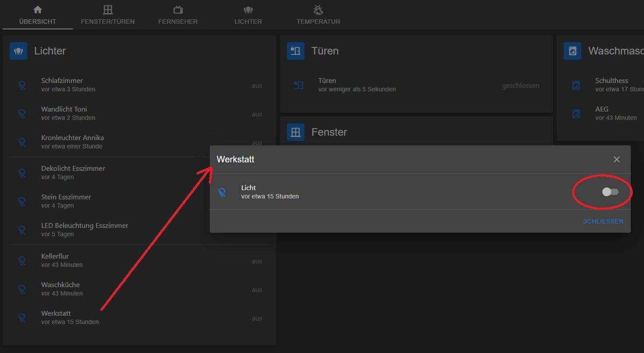This screenshot has width=644, height=353.
Task: Close the Werkstatt dialog with X
Action: point(617,159)
